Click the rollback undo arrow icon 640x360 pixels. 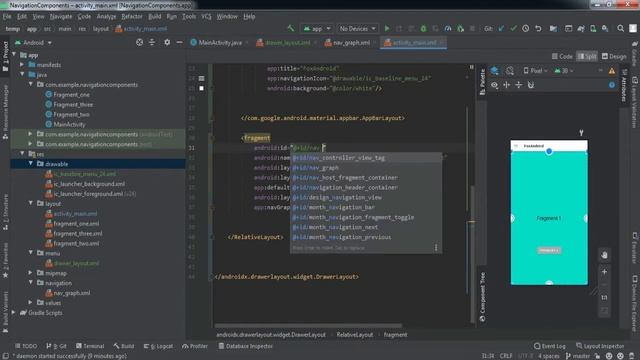point(538,29)
